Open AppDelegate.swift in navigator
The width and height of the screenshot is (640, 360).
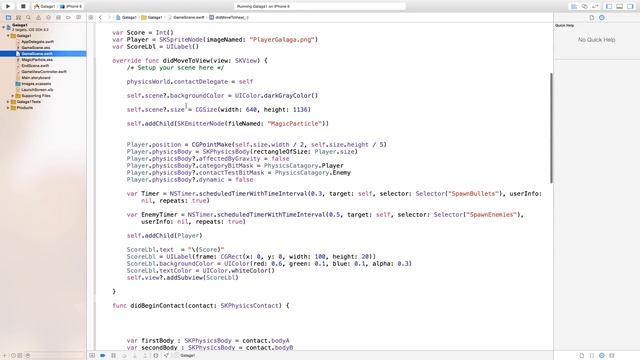coord(38,42)
